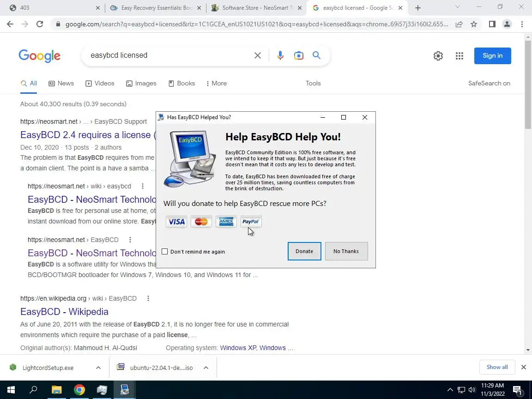Click the Visa card icon in the EasyBCD dialog
This screenshot has width=532, height=399.
point(176,222)
